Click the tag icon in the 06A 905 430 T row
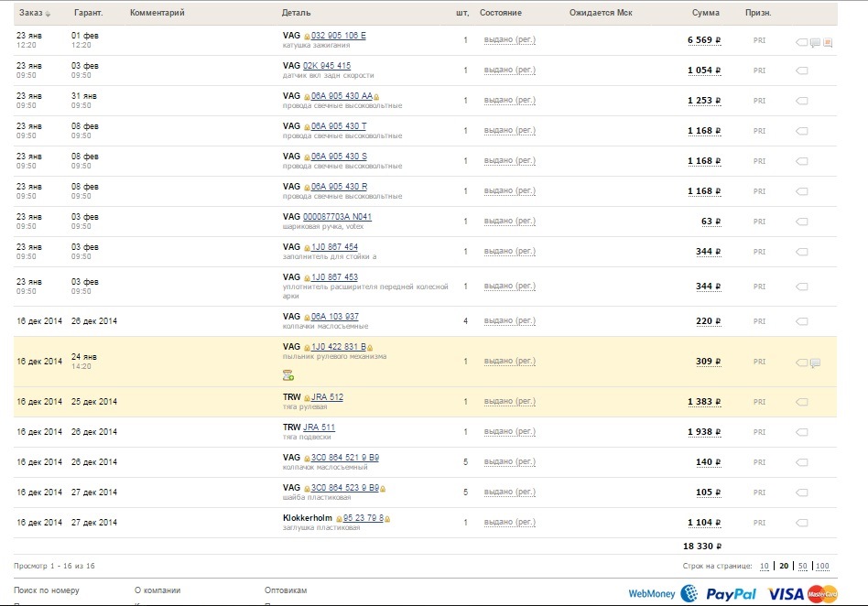This screenshot has height=606, width=868. [x=801, y=131]
